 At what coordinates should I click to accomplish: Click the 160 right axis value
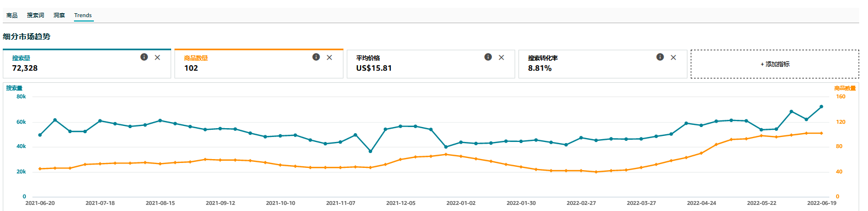tap(840, 96)
